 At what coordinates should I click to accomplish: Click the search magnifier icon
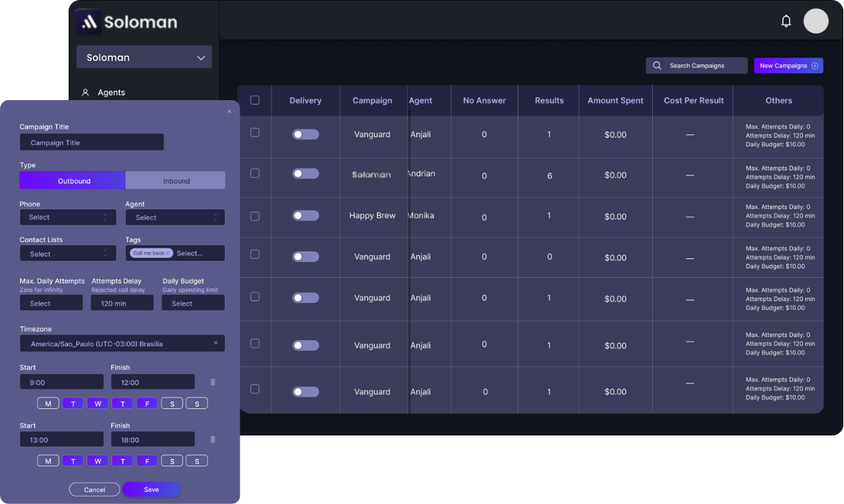[x=657, y=66]
